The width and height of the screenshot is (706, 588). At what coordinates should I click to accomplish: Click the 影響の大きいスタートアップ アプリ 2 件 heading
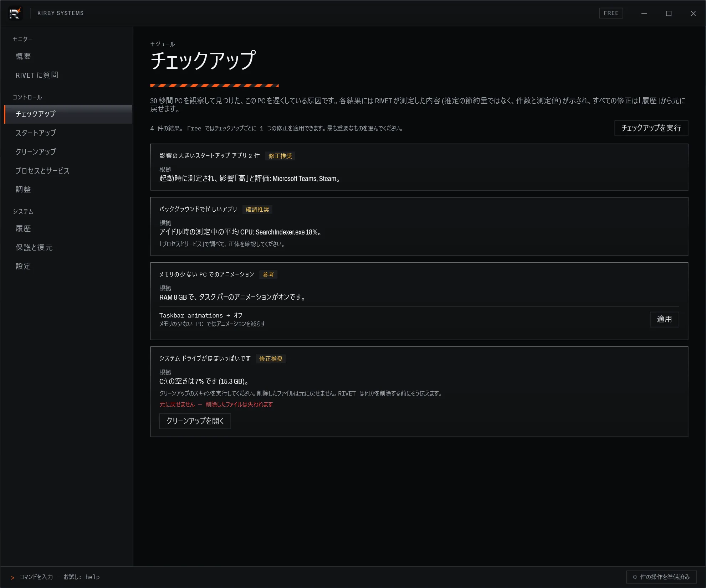(210, 156)
